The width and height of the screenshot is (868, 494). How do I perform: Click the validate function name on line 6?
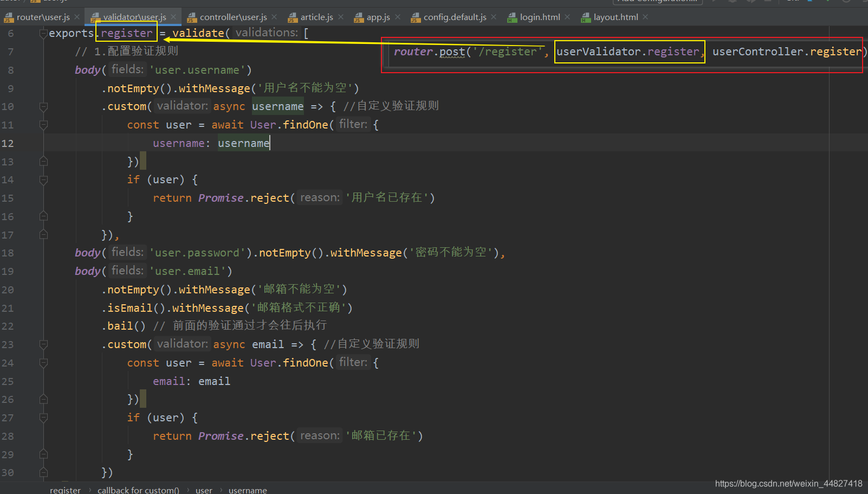click(198, 34)
